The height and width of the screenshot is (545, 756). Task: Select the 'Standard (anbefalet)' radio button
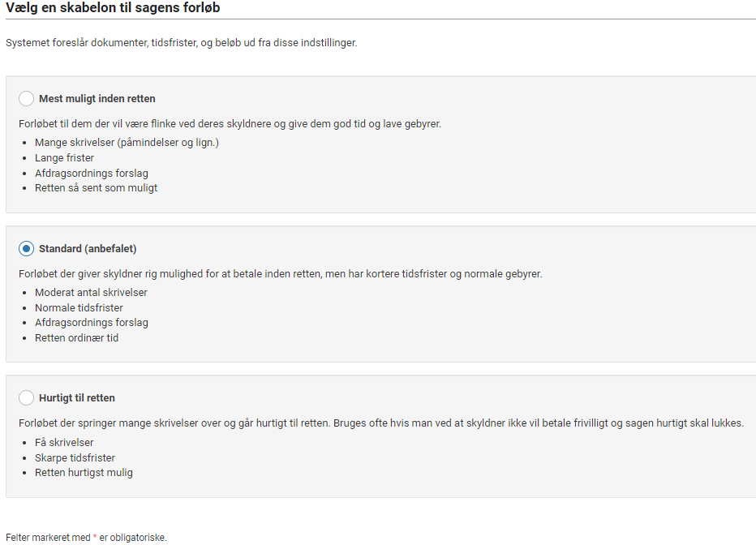click(27, 248)
